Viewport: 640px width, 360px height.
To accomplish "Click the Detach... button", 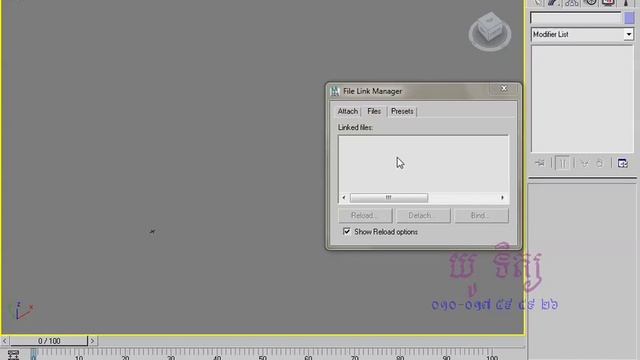I will [423, 215].
